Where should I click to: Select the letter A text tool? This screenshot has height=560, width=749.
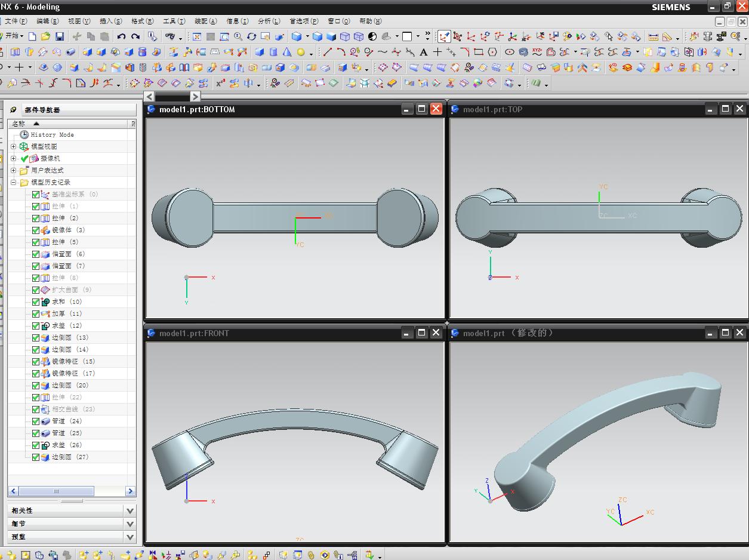point(424,52)
